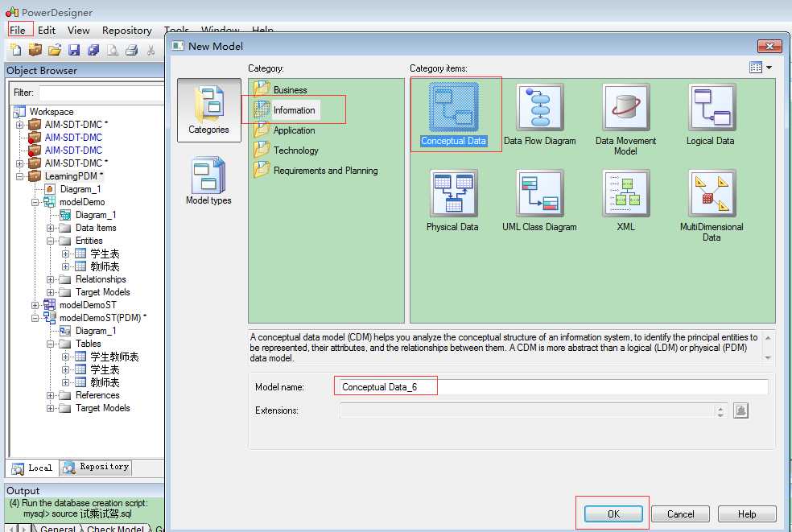Click the Cut scissors toolbar icon

tap(151, 50)
